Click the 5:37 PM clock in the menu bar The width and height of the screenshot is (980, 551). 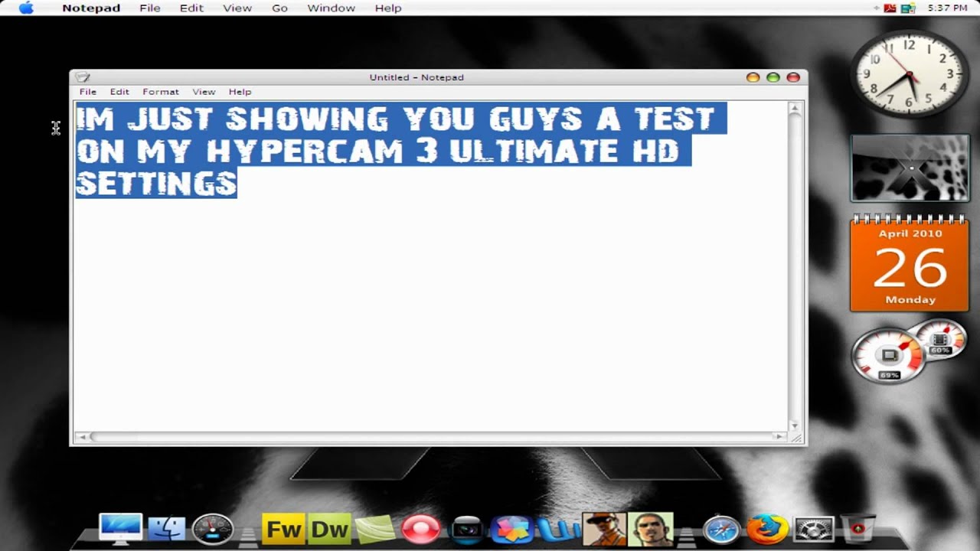(947, 8)
